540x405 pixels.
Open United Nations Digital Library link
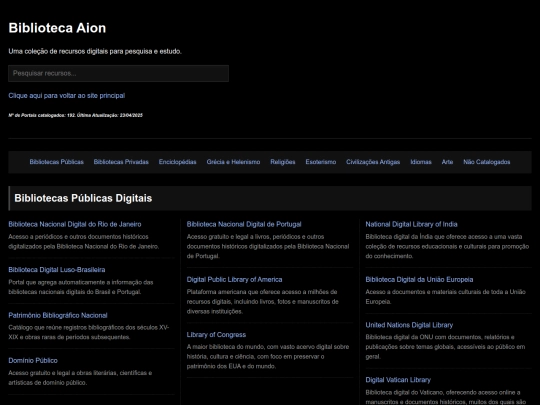click(409, 325)
